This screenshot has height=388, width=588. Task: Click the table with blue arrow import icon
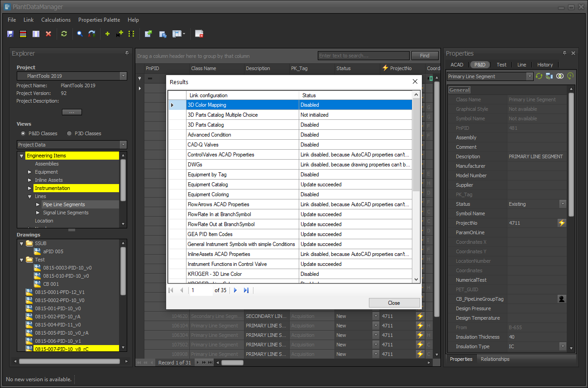(x=163, y=34)
